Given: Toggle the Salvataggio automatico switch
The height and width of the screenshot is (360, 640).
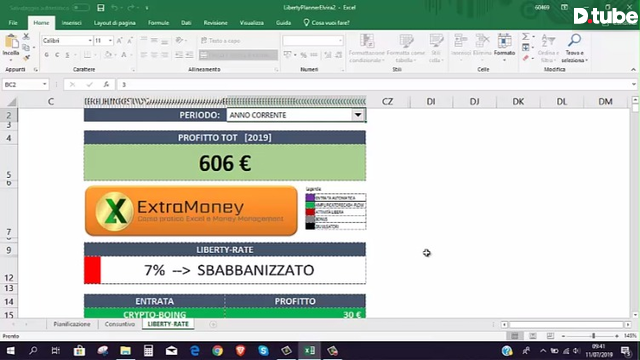Looking at the screenshot, I should 81,8.
